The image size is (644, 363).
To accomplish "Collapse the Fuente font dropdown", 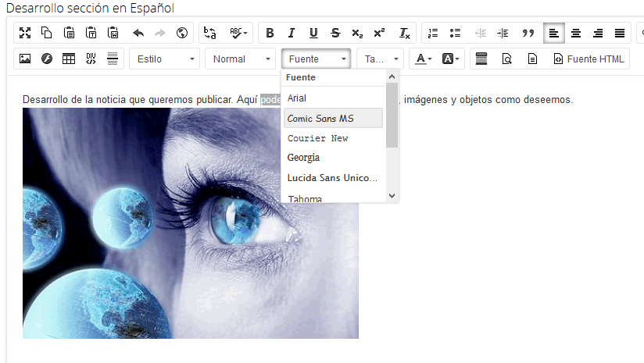I will 316,59.
